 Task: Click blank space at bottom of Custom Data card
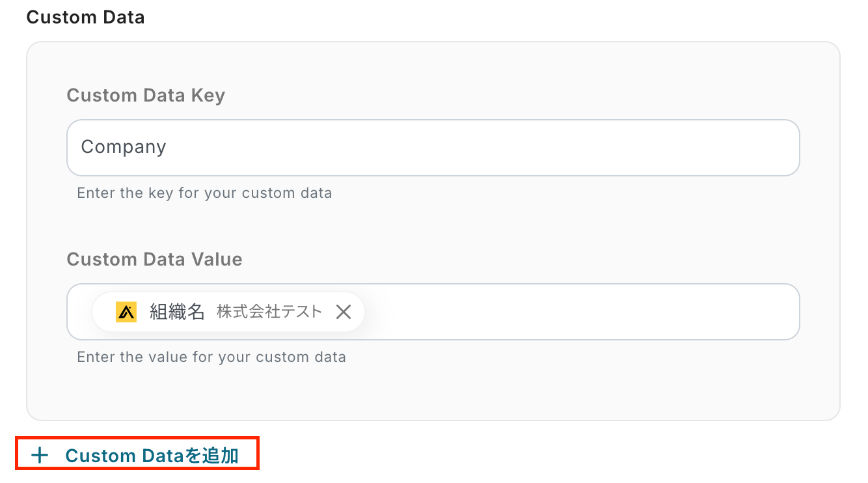pyautogui.click(x=433, y=397)
